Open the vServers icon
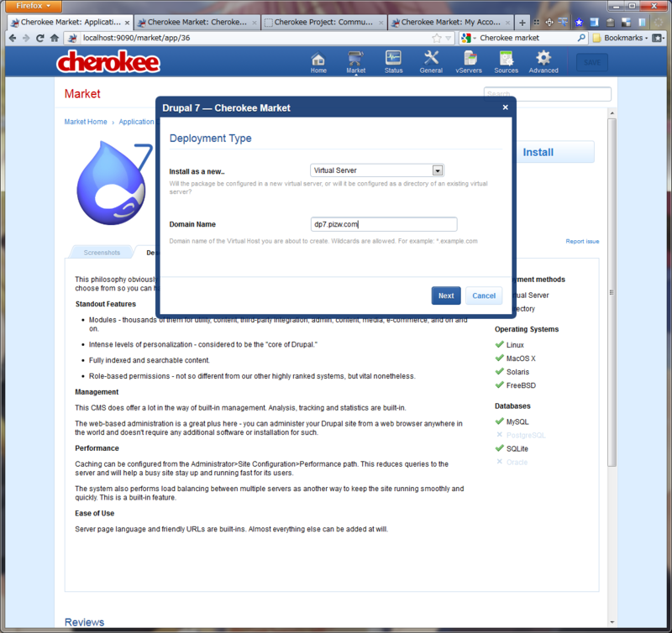The width and height of the screenshot is (672, 633). pyautogui.click(x=469, y=61)
